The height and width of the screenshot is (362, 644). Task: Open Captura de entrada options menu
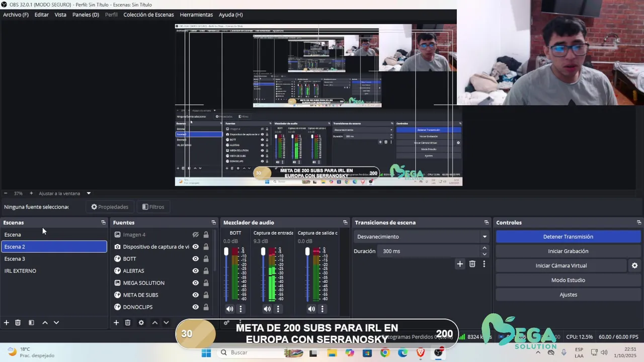tap(278, 309)
